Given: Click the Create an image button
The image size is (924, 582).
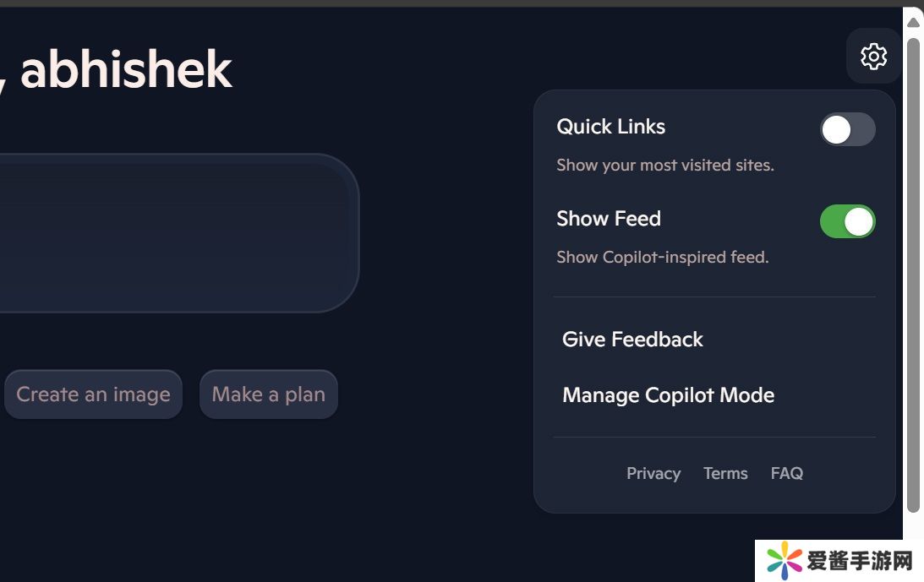Looking at the screenshot, I should click(93, 394).
